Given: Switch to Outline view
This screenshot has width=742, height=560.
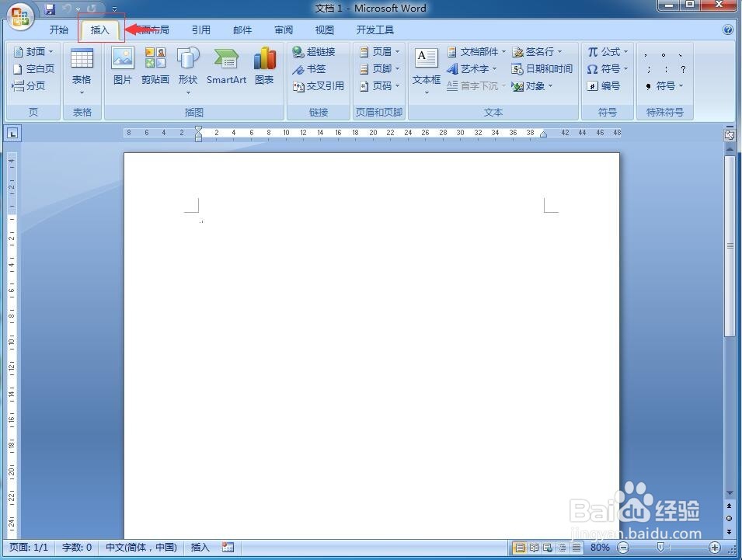Looking at the screenshot, I should 562,548.
